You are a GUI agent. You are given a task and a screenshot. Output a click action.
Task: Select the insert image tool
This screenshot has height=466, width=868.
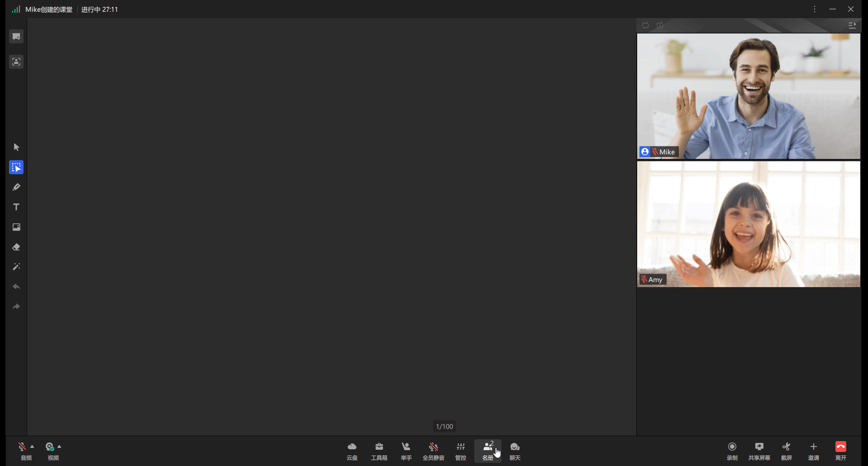point(16,227)
